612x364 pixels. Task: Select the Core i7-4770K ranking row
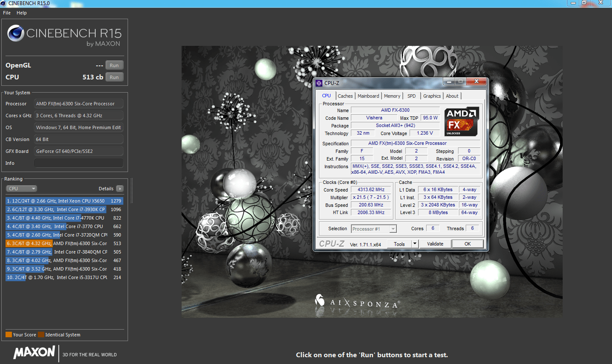(64, 218)
